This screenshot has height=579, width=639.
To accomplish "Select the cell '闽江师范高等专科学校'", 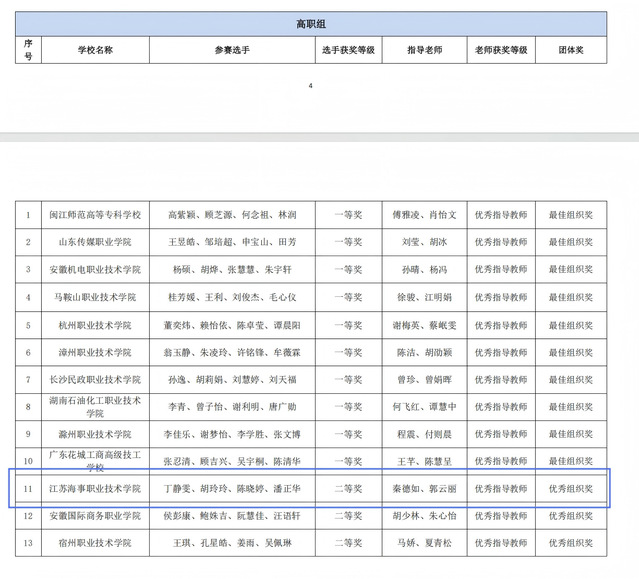I will click(95, 215).
